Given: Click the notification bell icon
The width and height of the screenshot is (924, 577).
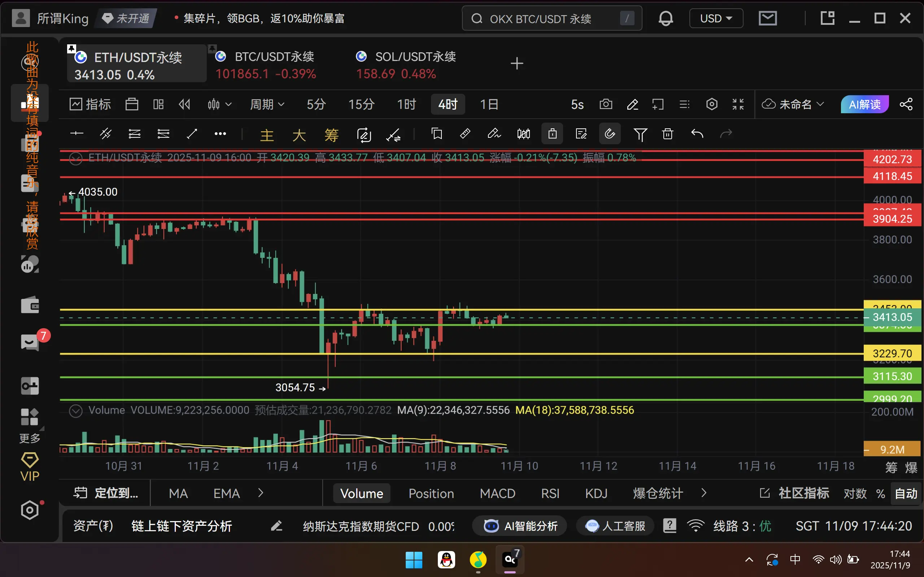Looking at the screenshot, I should tap(666, 18).
